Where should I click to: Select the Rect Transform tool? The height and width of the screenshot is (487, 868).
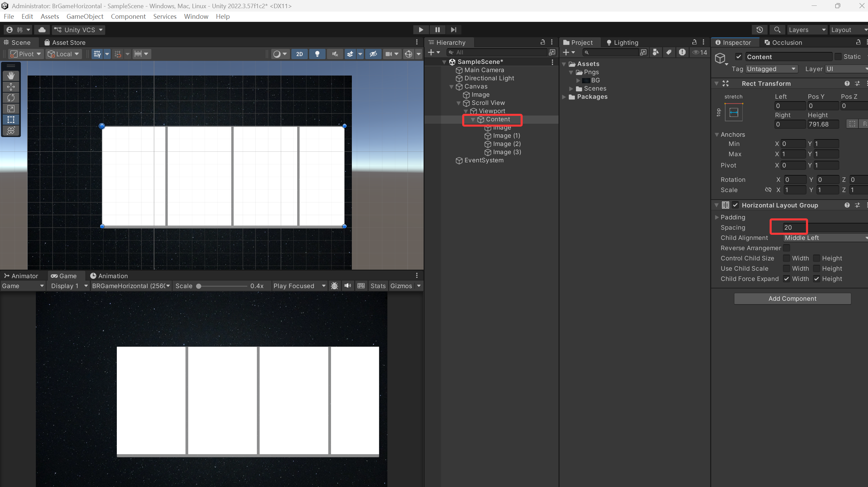(11, 120)
